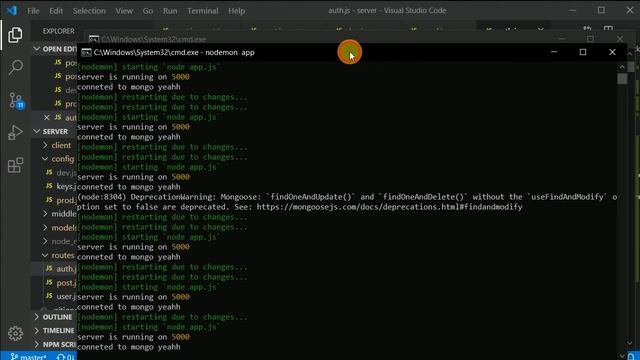The width and height of the screenshot is (640, 360).
Task: Open Selection menu
Action: [x=89, y=11]
